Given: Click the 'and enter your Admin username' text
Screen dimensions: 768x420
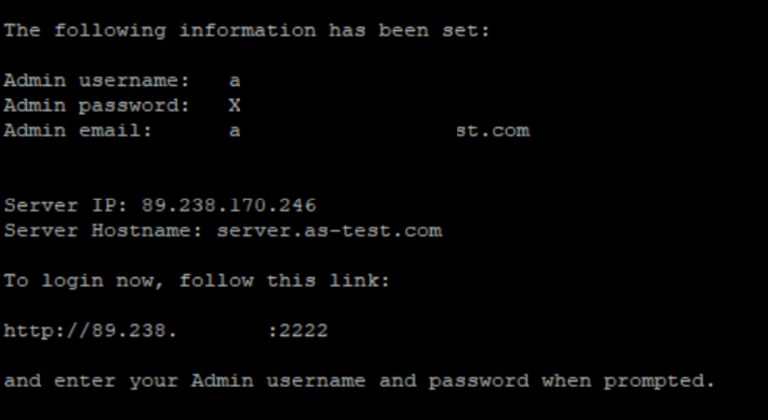Looking at the screenshot, I should pyautogui.click(x=185, y=381).
